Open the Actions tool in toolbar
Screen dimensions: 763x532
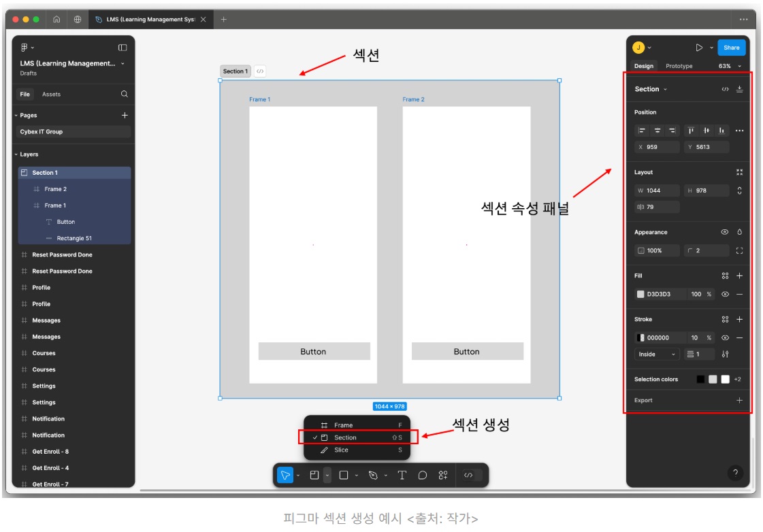[x=443, y=475]
